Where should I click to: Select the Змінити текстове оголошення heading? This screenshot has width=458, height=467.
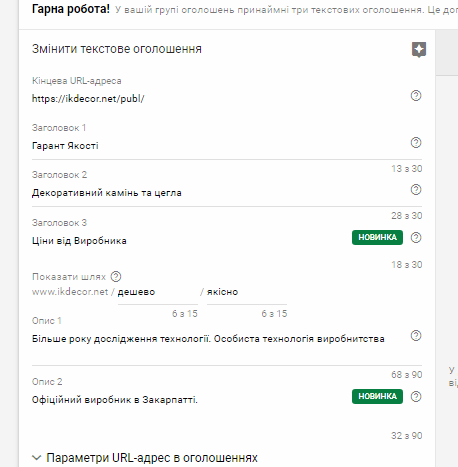point(117,49)
